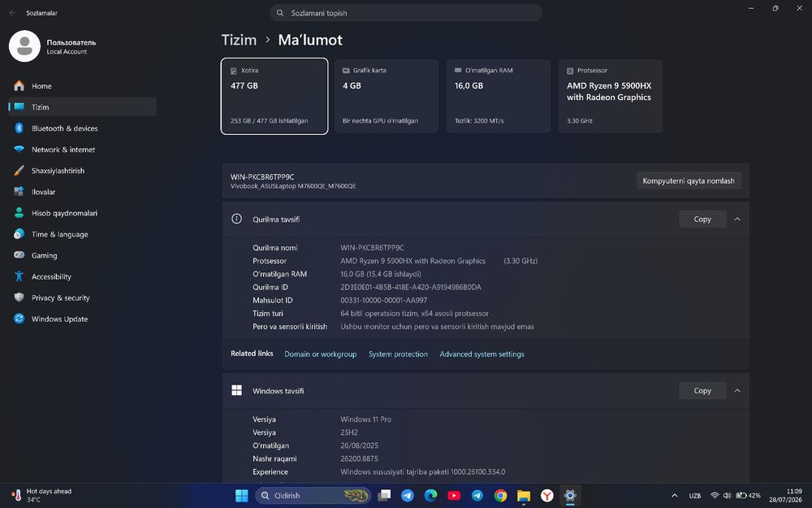Go back with the back arrow
Image resolution: width=812 pixels, height=508 pixels.
pyautogui.click(x=12, y=13)
